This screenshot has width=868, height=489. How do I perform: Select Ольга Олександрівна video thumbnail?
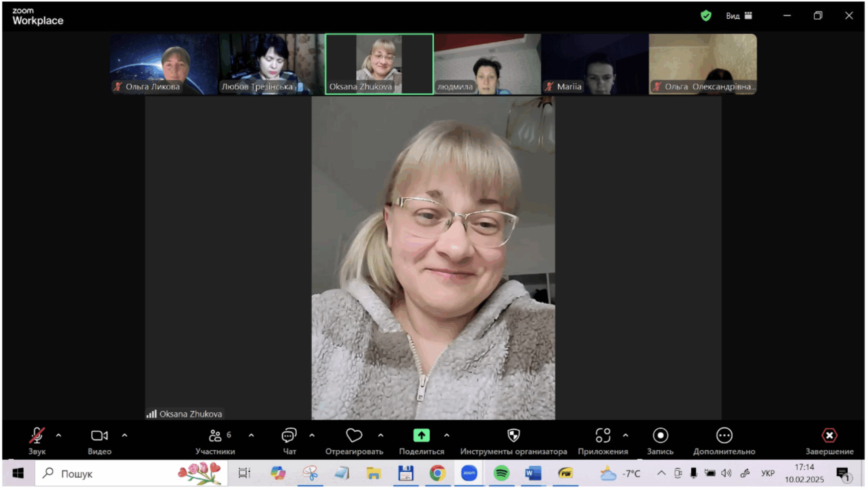[704, 64]
